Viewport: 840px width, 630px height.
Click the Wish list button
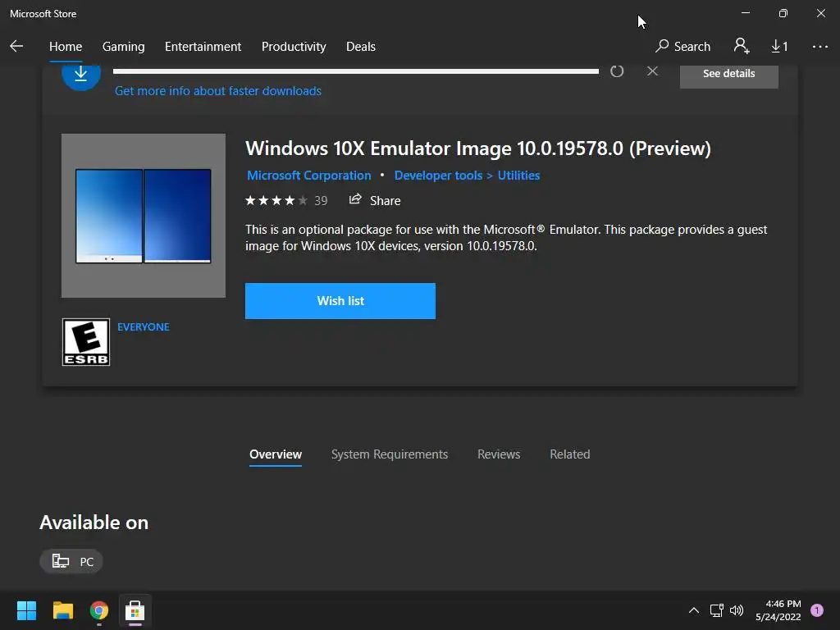click(x=340, y=301)
